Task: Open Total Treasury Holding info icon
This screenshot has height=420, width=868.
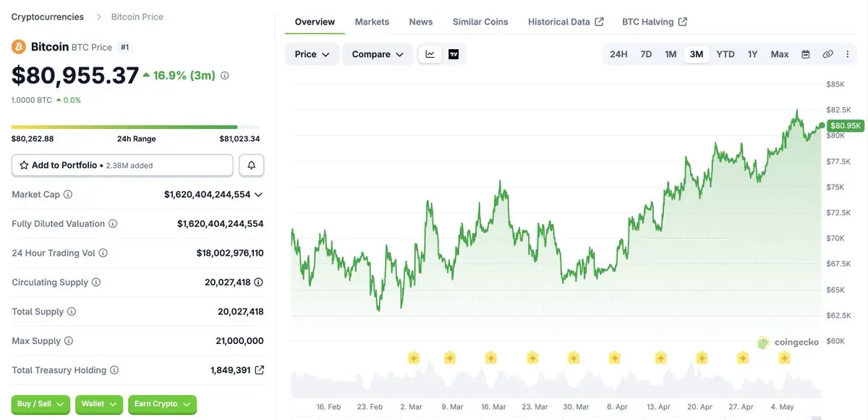Action: [x=114, y=370]
